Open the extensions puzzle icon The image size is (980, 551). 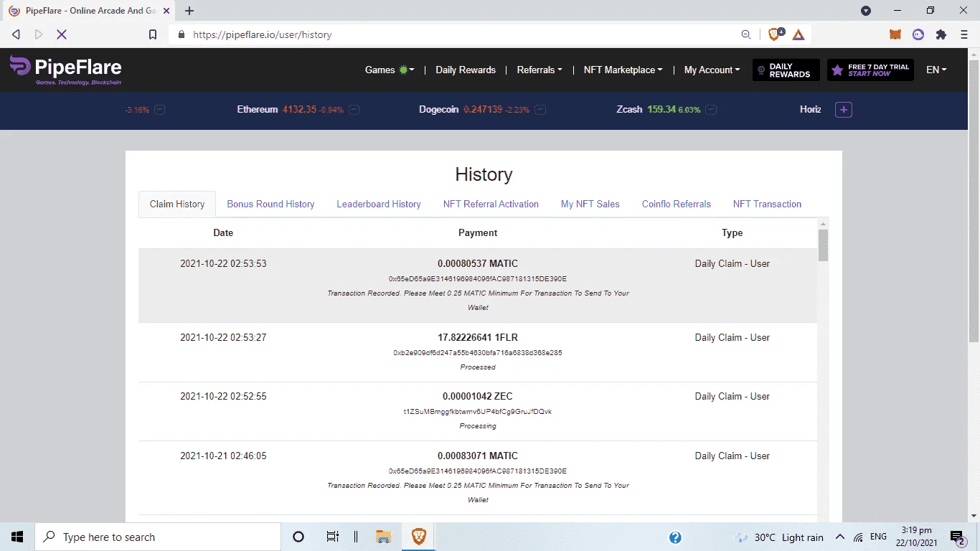tap(941, 34)
